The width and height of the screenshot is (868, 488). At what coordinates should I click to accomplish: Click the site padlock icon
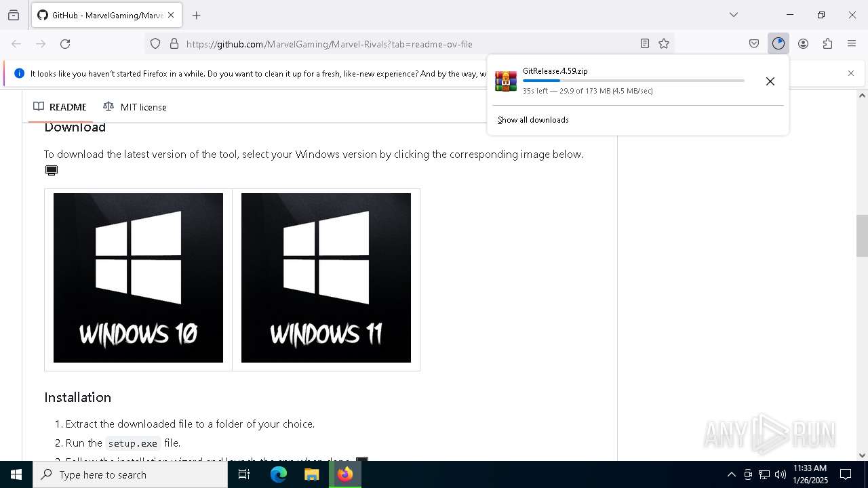174,43
